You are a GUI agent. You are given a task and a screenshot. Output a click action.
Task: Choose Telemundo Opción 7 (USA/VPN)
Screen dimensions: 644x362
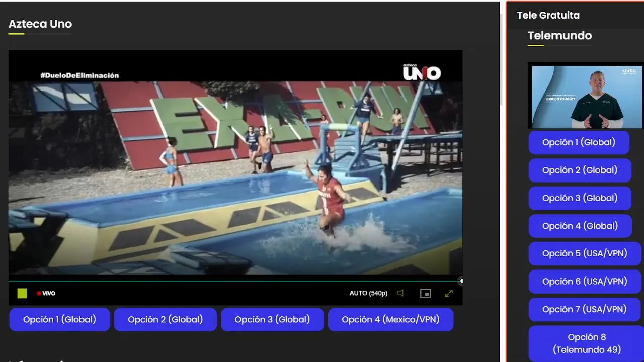coord(585,309)
